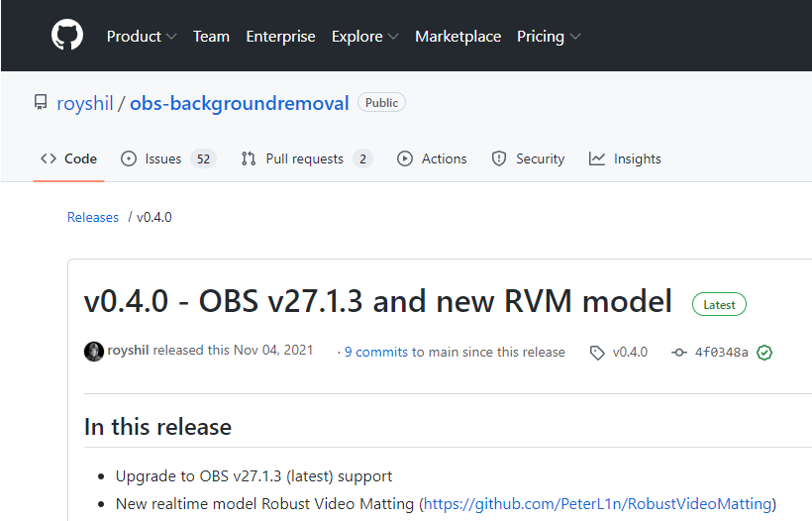Screen dimensions: 812x521
Task: View the Insights tab
Action: pyautogui.click(x=626, y=158)
